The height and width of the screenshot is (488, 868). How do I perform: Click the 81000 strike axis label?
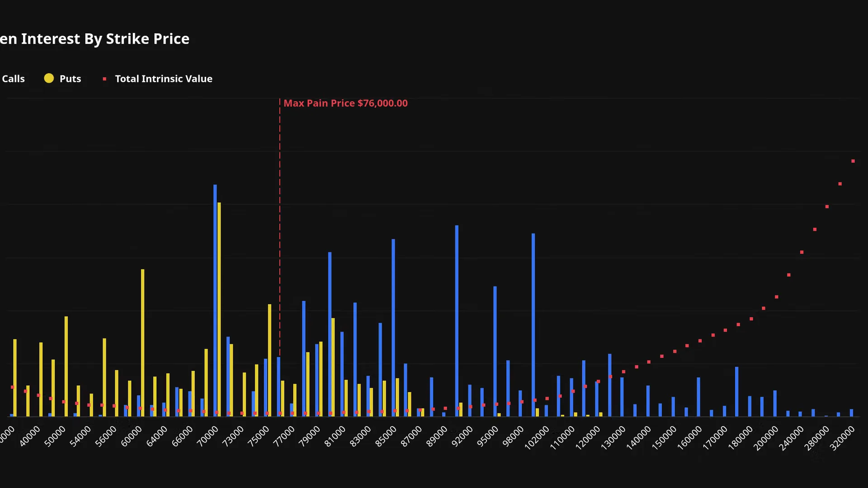335,436
